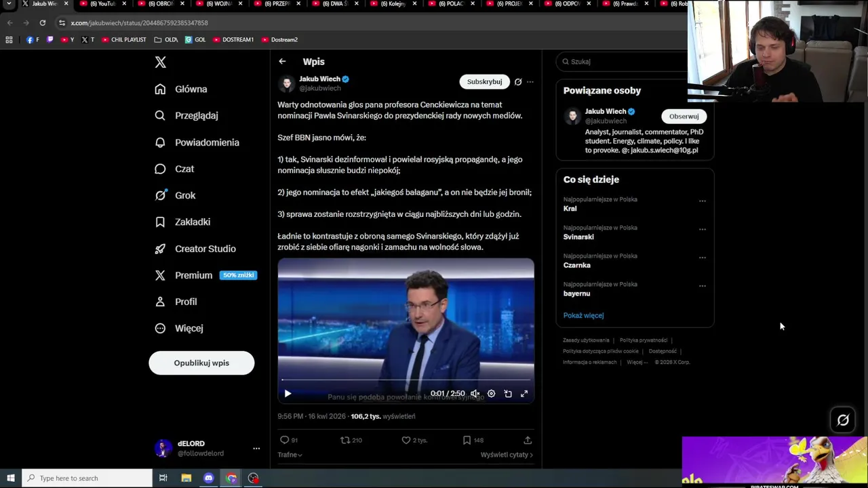This screenshot has height=488, width=868.
Task: Switch to DWA Ś browser tab
Action: 335,4
